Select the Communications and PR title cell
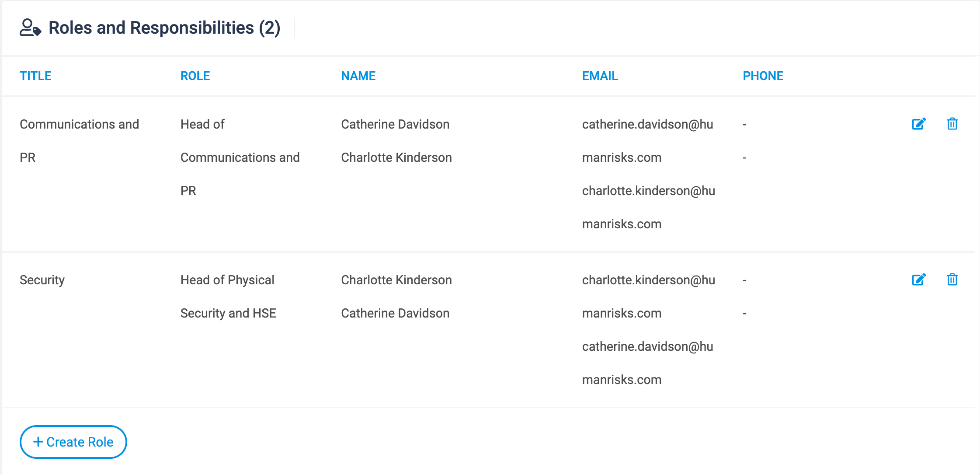This screenshot has width=980, height=475. click(x=80, y=141)
